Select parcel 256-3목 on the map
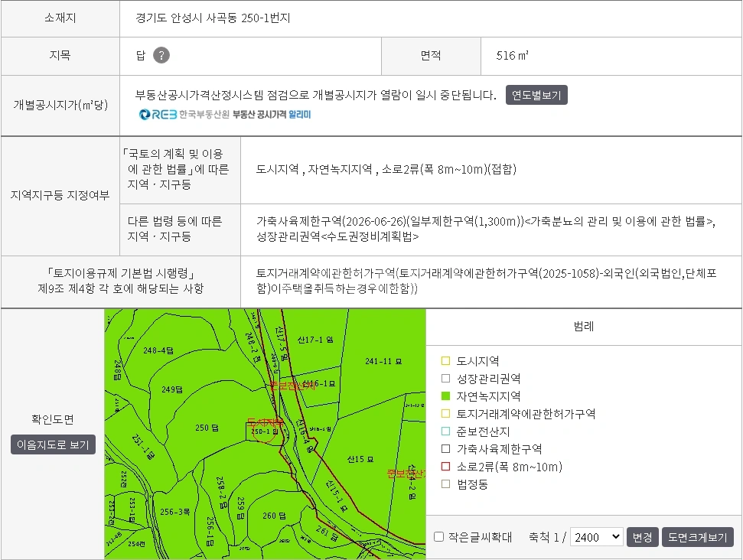743x560 pixels. pyautogui.click(x=175, y=512)
